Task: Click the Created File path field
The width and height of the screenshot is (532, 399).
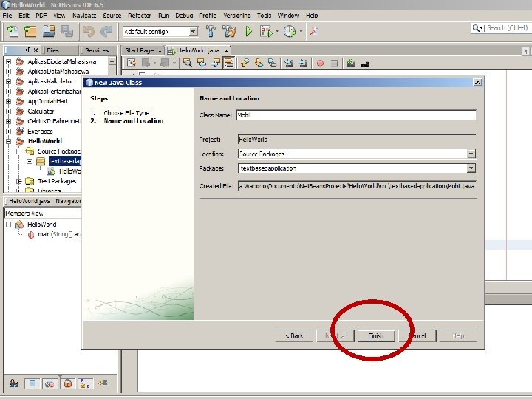Action: click(x=358, y=186)
